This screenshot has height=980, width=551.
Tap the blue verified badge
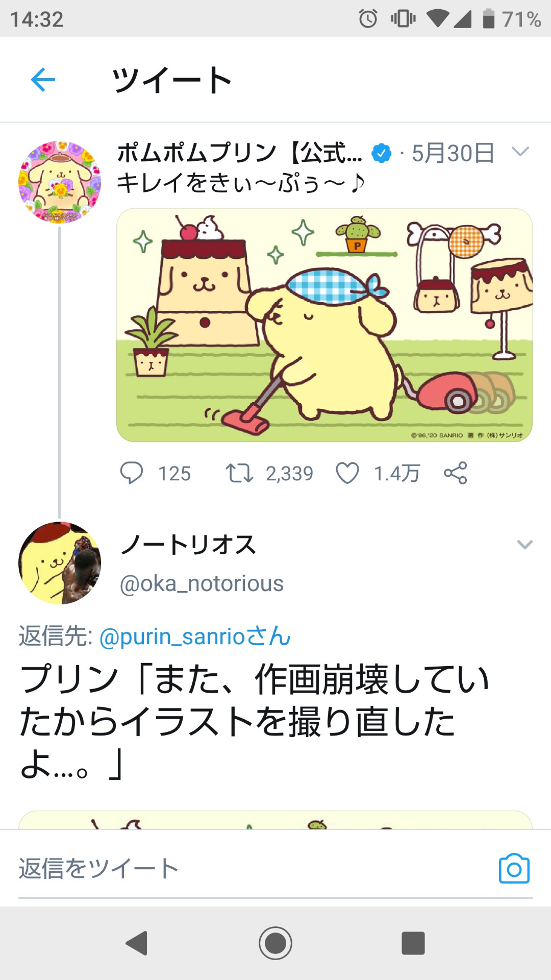click(x=381, y=153)
